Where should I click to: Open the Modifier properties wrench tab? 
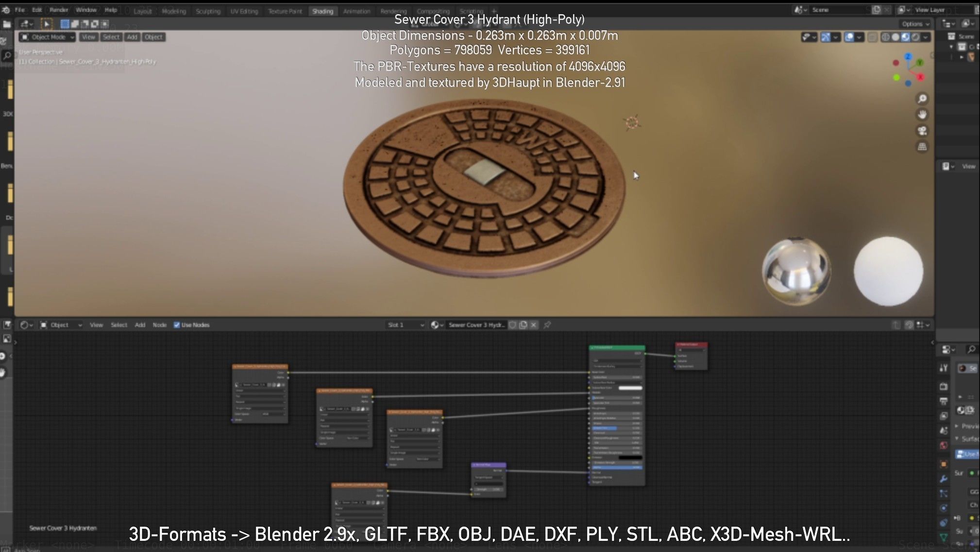point(944,479)
